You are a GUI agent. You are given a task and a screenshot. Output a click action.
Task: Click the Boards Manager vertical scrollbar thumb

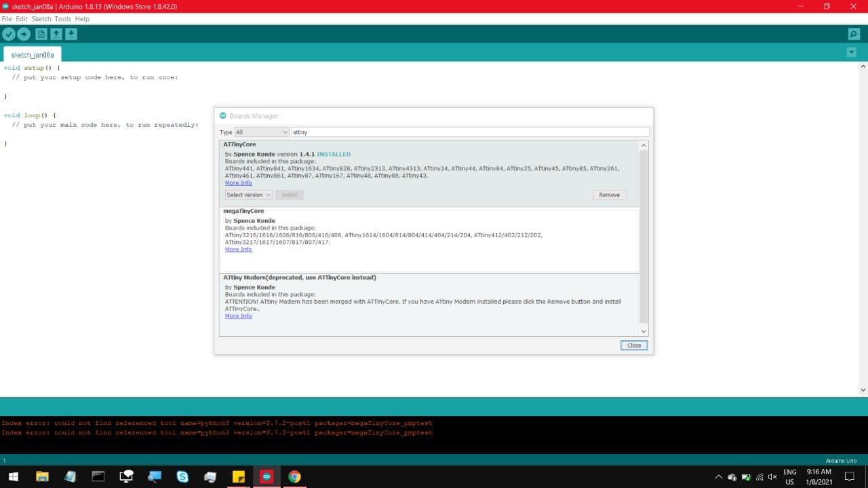click(x=644, y=237)
